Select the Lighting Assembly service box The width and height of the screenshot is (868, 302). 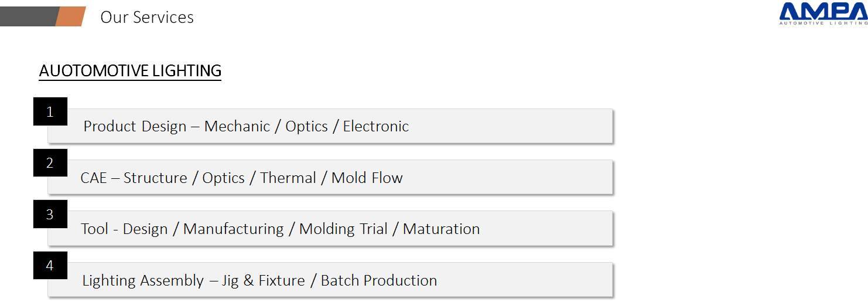[x=330, y=280]
